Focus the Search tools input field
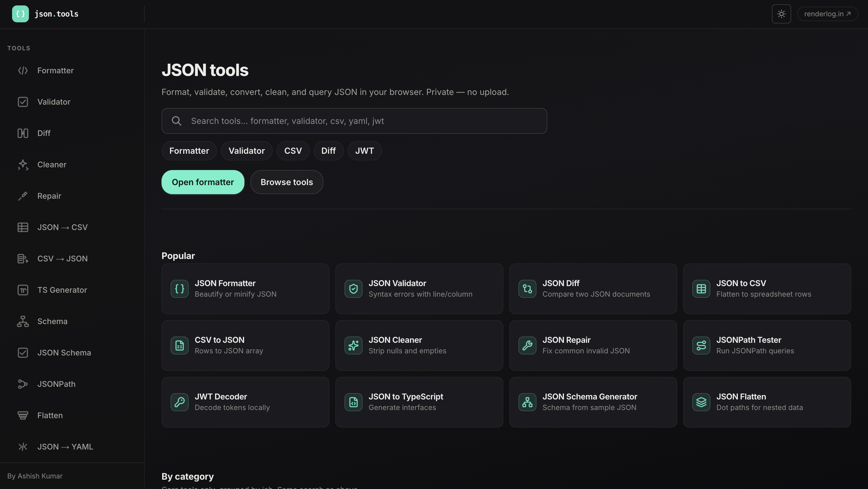 click(x=354, y=121)
